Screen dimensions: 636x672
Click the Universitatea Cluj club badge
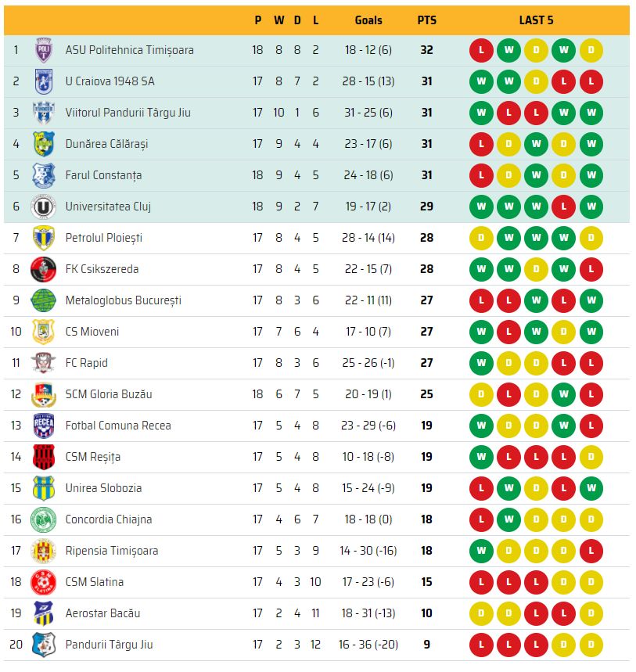43,207
